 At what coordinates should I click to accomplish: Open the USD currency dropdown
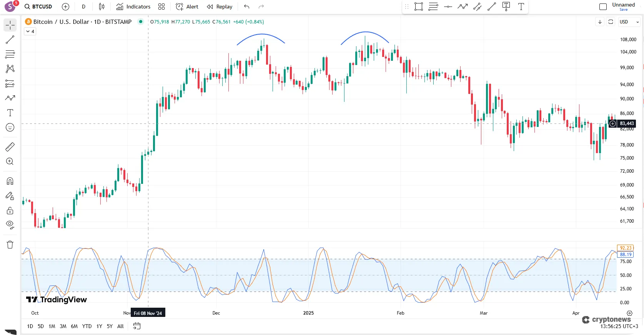coord(629,22)
